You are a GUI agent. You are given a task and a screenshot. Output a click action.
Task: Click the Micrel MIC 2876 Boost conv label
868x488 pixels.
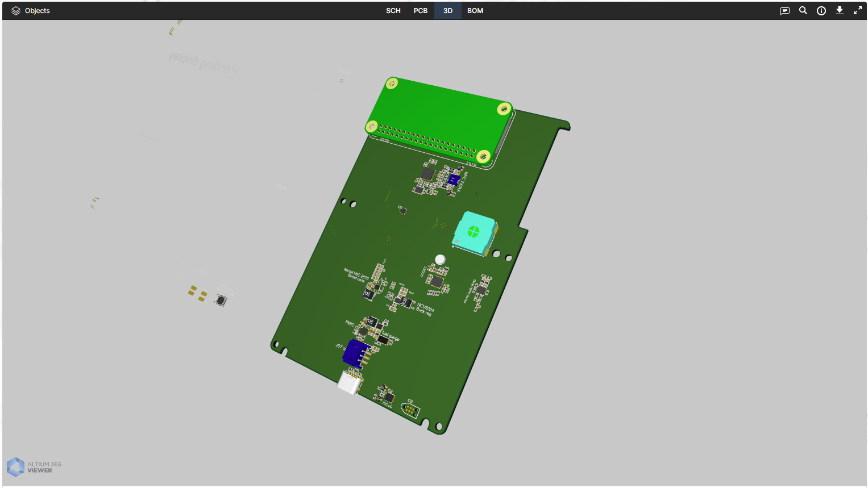(x=356, y=274)
